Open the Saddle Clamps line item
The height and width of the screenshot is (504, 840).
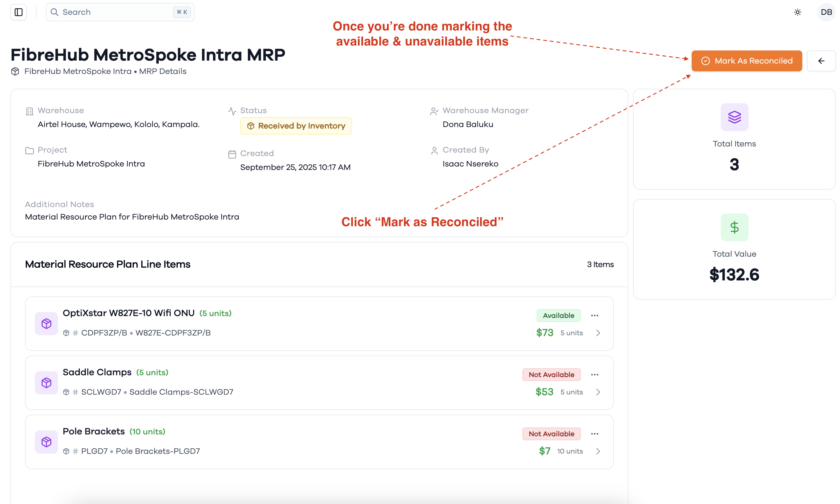tap(319, 383)
